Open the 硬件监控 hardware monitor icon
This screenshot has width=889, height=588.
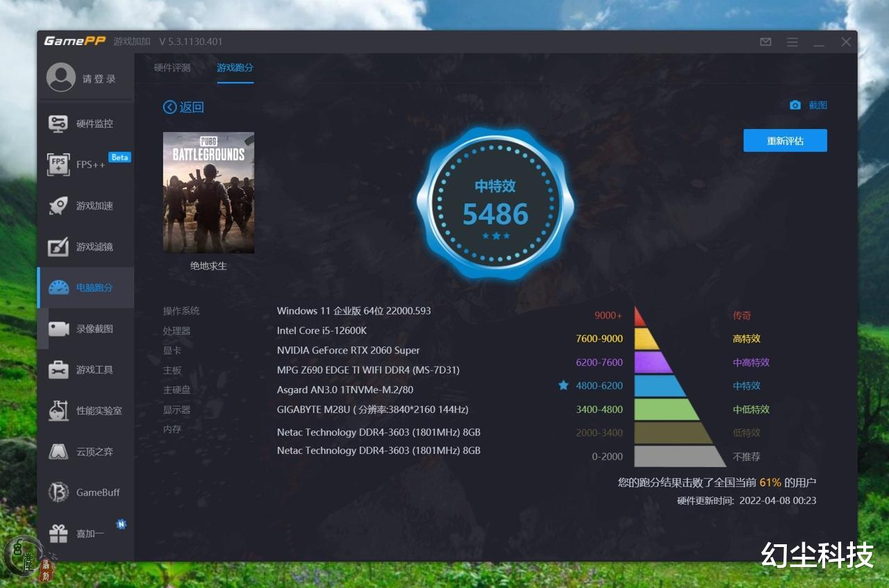[x=58, y=124]
